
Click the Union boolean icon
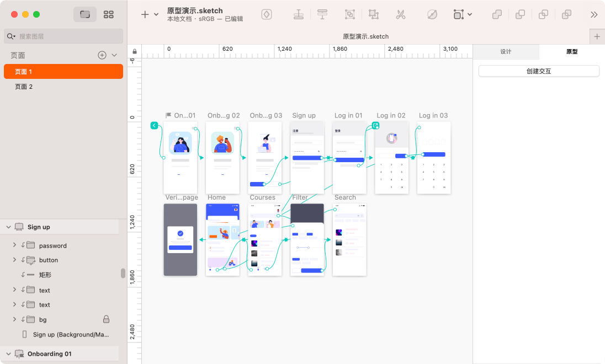[x=497, y=15]
